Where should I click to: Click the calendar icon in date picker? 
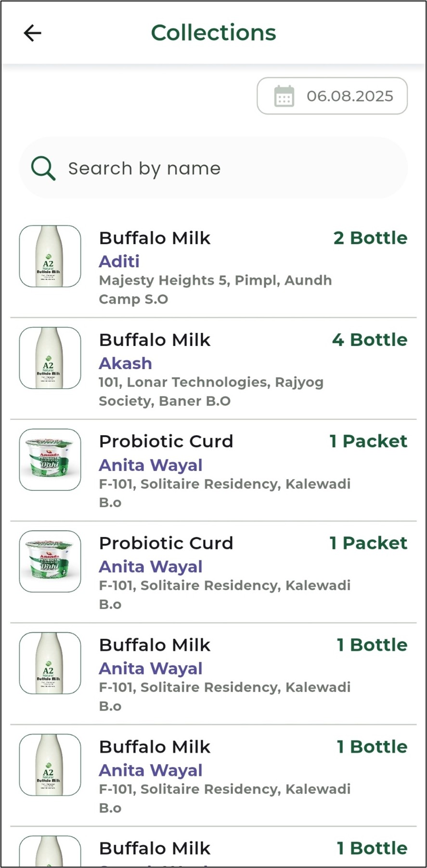tap(284, 96)
